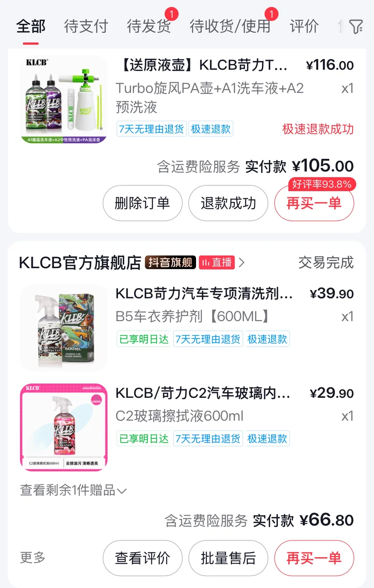Tap the 批量售后 button
This screenshot has height=588, width=374.
click(228, 558)
